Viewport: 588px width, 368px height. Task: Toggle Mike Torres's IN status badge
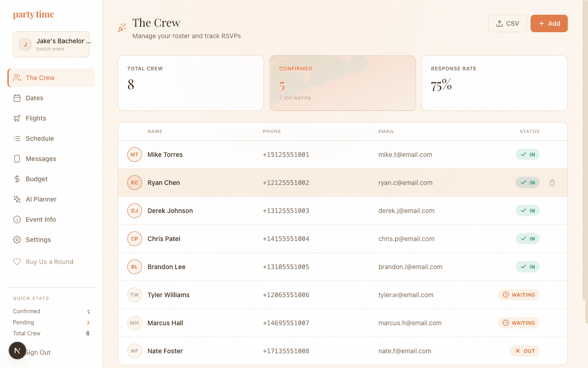pyautogui.click(x=527, y=155)
